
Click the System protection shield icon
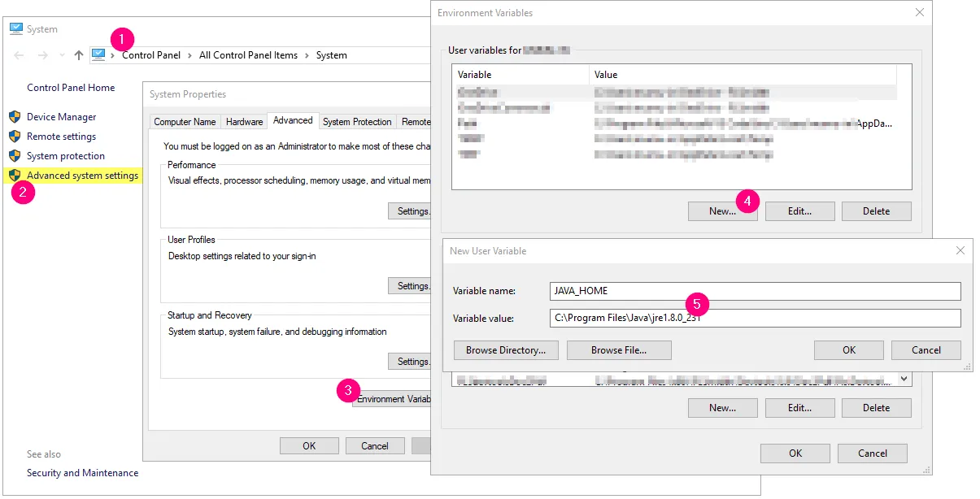pyautogui.click(x=15, y=155)
